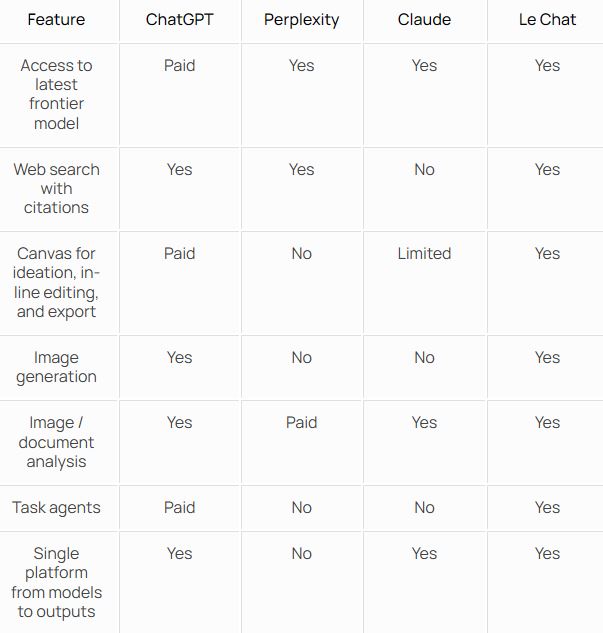Click the 'Task agents' row label

(56, 507)
